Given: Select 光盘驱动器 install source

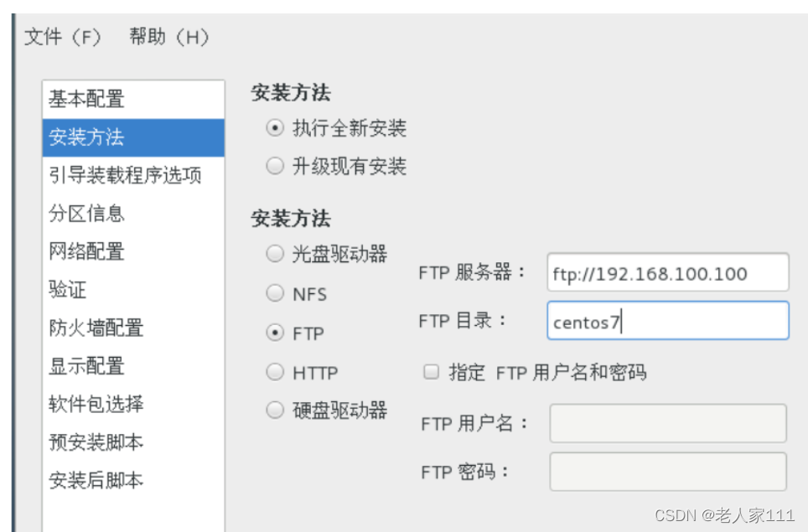Looking at the screenshot, I should [x=274, y=254].
